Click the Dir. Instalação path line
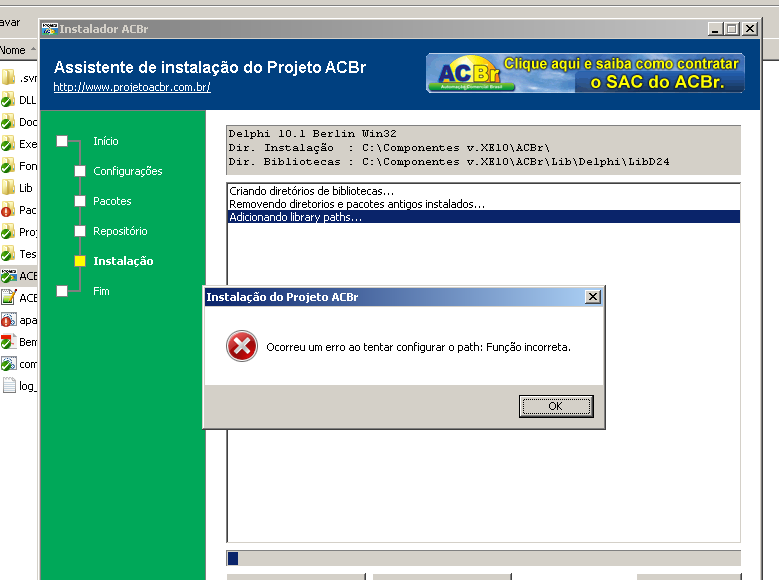The width and height of the screenshot is (779, 580). 389,148
